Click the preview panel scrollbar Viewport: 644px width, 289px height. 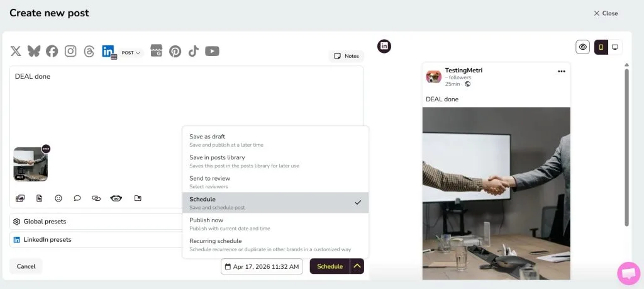(626, 147)
